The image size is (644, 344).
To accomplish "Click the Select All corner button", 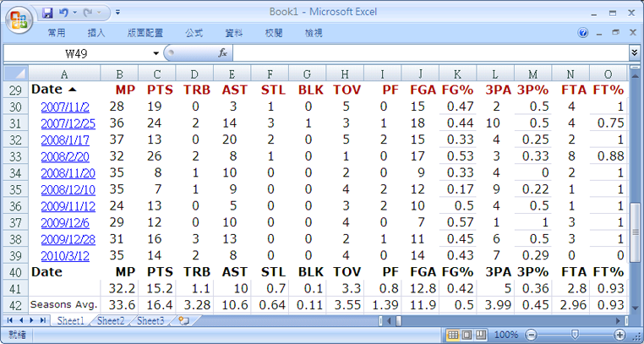I will point(15,74).
